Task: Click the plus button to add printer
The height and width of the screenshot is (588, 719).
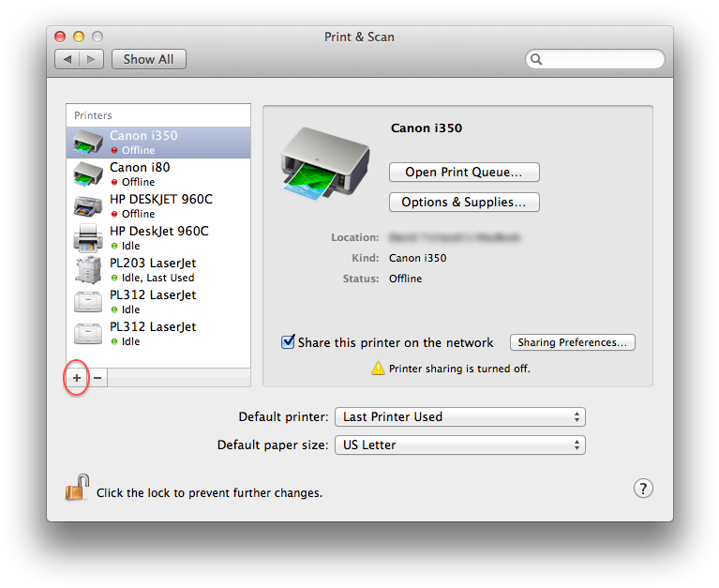Action: [x=77, y=377]
